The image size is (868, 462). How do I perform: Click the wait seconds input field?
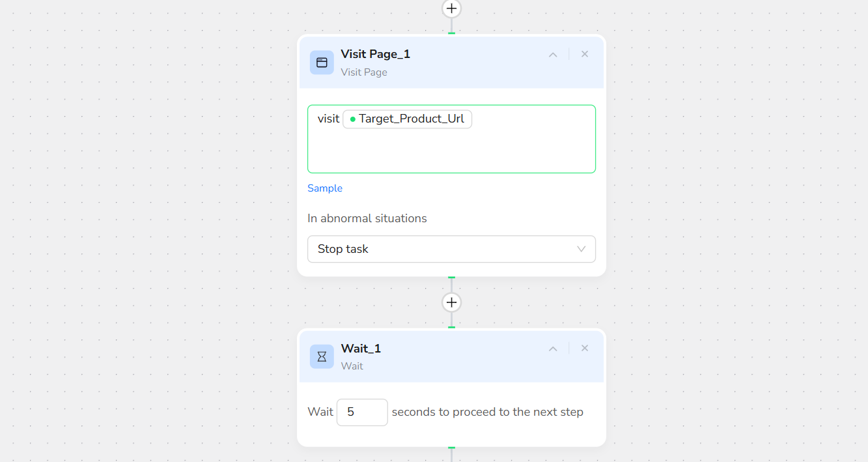[362, 412]
